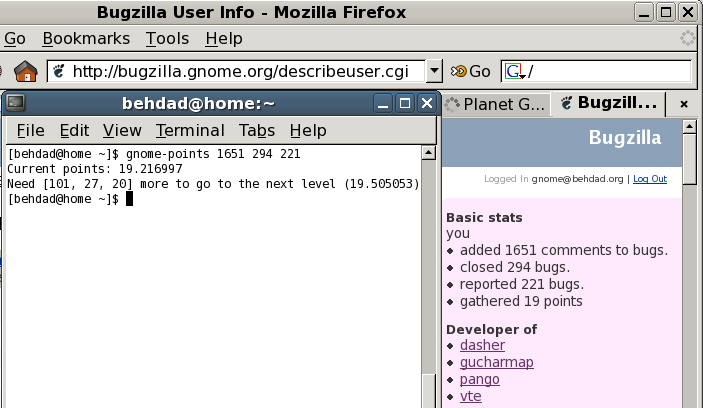The height and width of the screenshot is (408, 703).
Task: Click the 'gathered 19 points' item
Action: 521,301
